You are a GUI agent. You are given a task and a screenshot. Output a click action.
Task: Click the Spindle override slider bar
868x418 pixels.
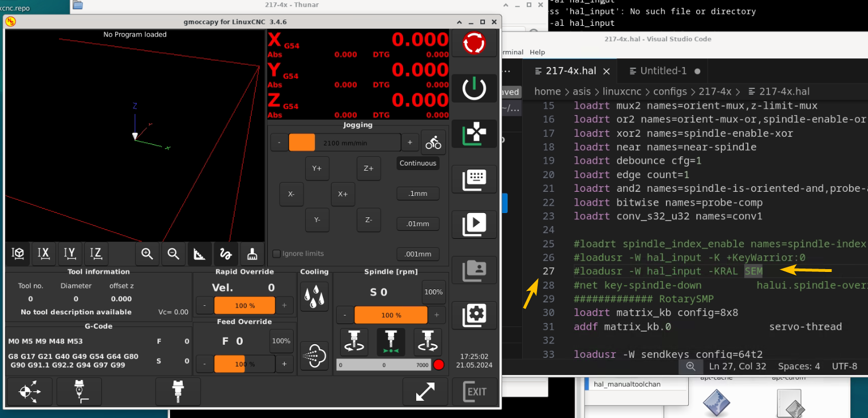(x=391, y=315)
